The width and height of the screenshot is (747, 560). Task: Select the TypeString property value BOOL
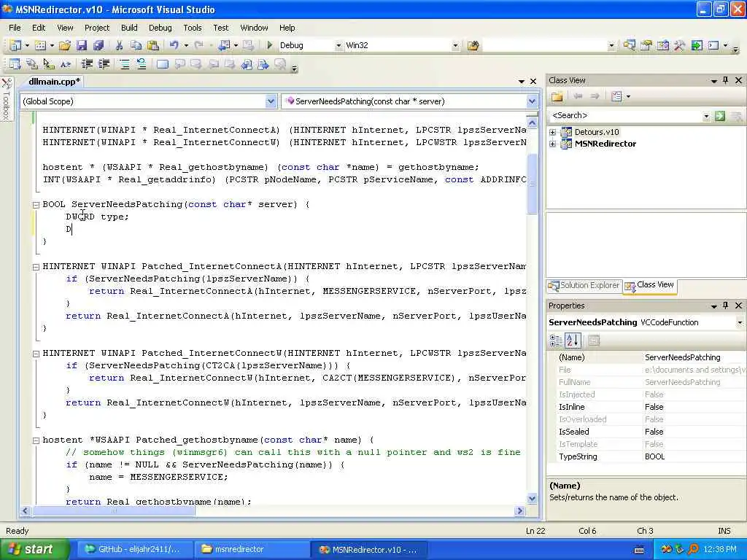(x=654, y=456)
